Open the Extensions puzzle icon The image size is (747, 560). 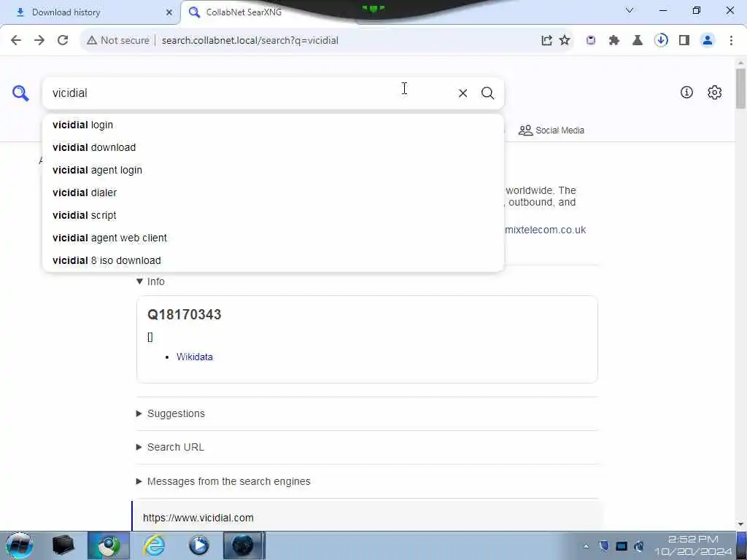tap(614, 41)
